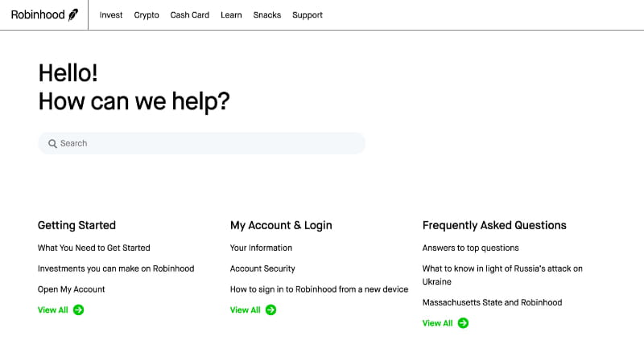Open the Open My Account article

point(71,289)
